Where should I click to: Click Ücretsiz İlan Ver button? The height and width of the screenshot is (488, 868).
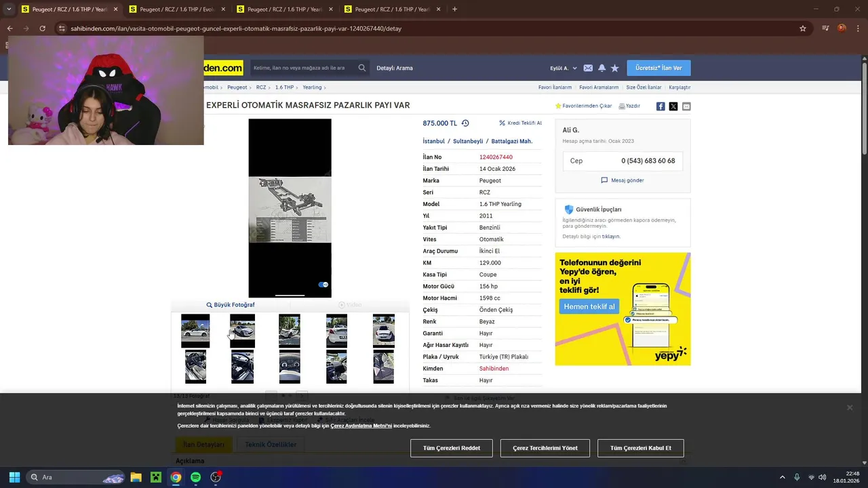tap(658, 68)
